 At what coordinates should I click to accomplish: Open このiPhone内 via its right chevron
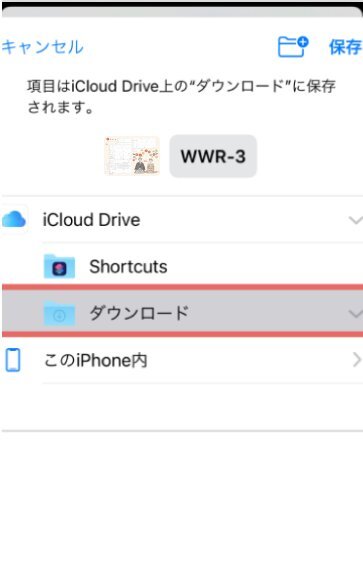tap(356, 360)
